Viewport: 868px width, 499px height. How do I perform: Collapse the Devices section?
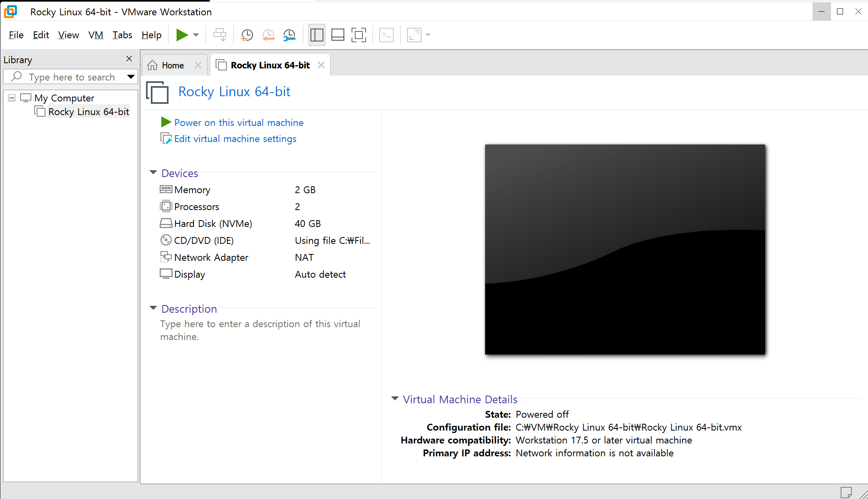pos(153,173)
